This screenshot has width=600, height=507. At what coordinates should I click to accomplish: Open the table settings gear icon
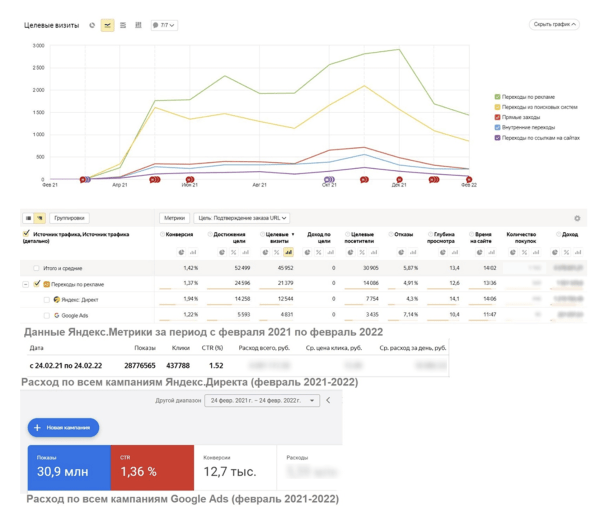577,218
